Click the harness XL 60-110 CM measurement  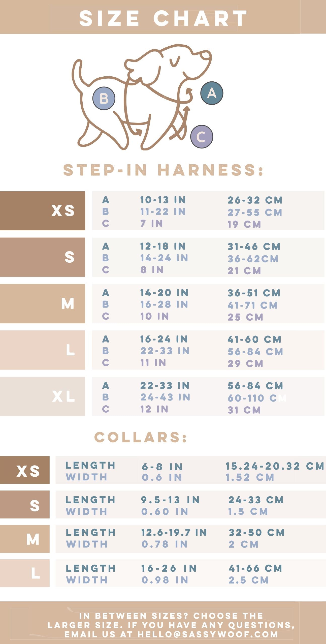[257, 398]
